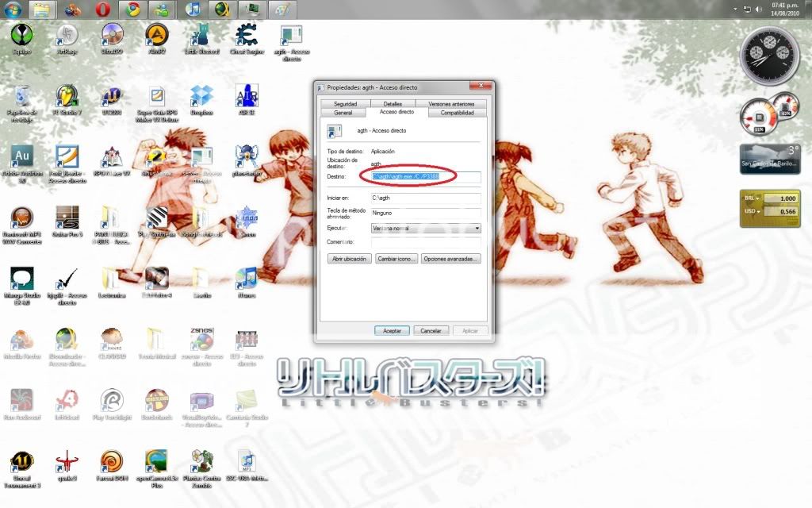Switch to the Seguridad tab
812x508 pixels.
point(345,104)
